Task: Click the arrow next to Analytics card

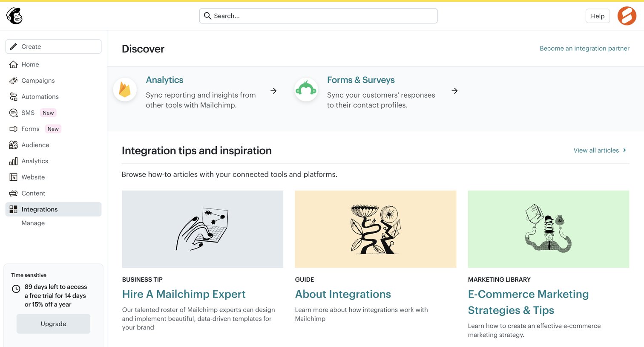Action: click(x=273, y=91)
